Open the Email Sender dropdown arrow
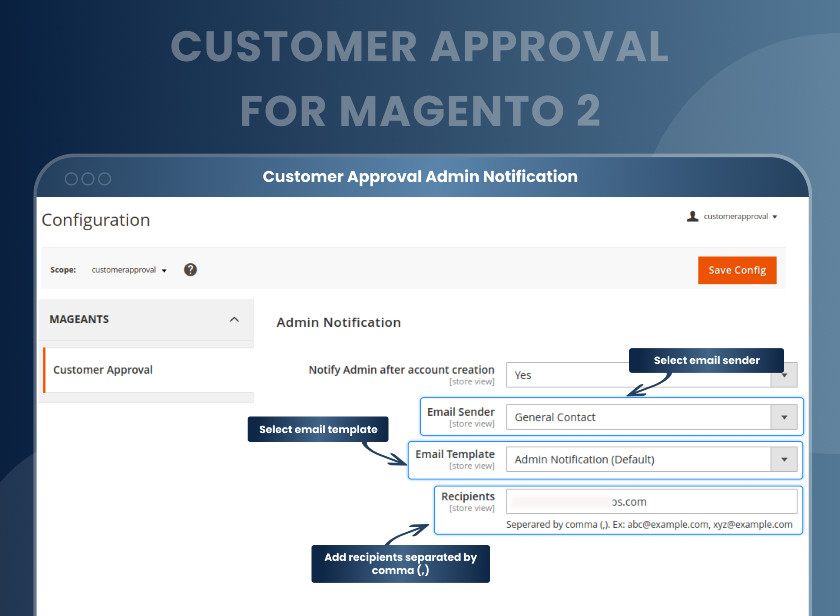This screenshot has width=840, height=616. [785, 417]
